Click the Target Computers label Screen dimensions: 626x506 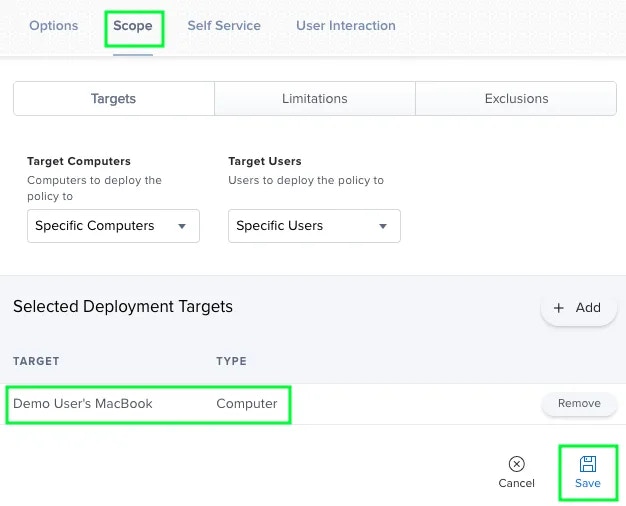[x=79, y=161]
